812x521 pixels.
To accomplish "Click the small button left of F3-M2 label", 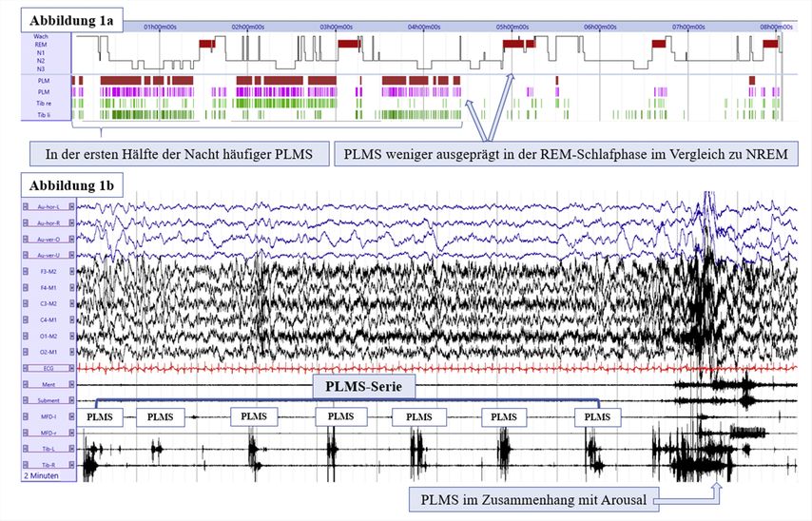I will click(x=25, y=271).
